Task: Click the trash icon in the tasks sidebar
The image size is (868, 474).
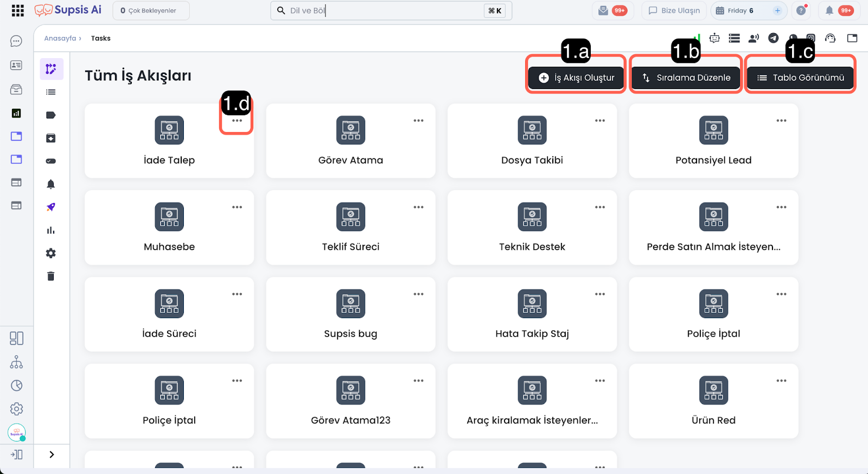Action: 51,276
